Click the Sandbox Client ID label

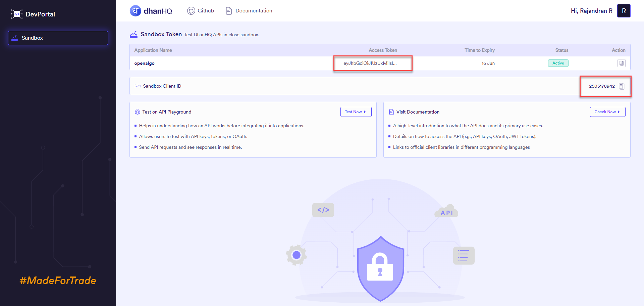[x=162, y=86]
